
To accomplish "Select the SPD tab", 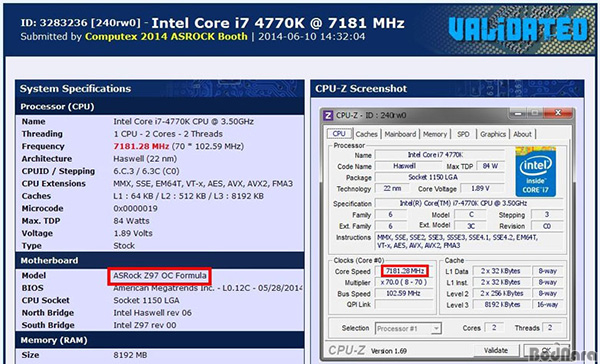I will tap(463, 134).
